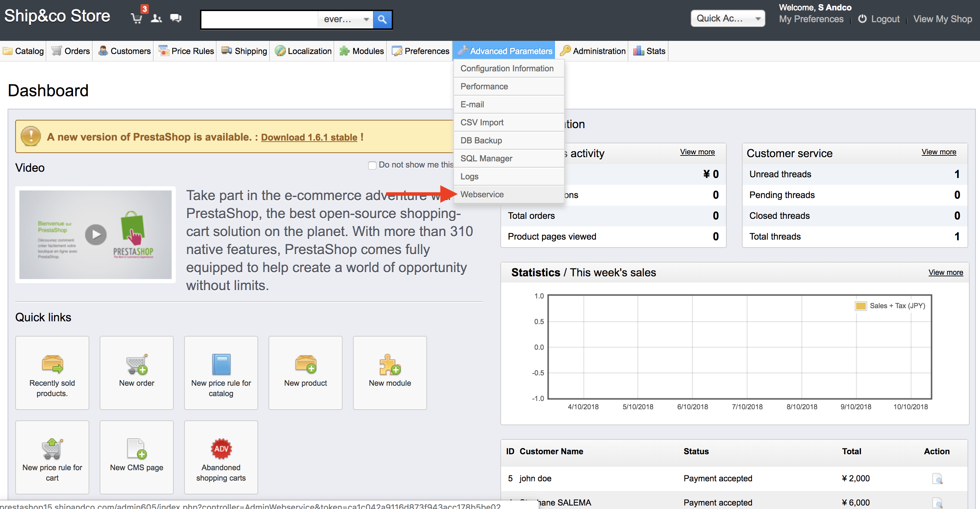The image size is (980, 509).
Task: Click the blue search magnifier button
Action: pyautogui.click(x=382, y=19)
